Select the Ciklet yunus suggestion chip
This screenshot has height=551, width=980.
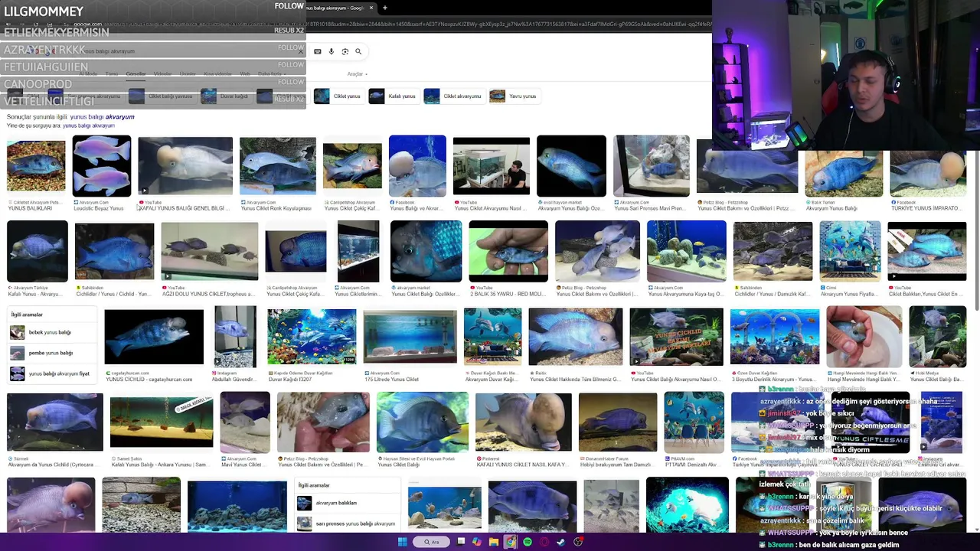338,96
